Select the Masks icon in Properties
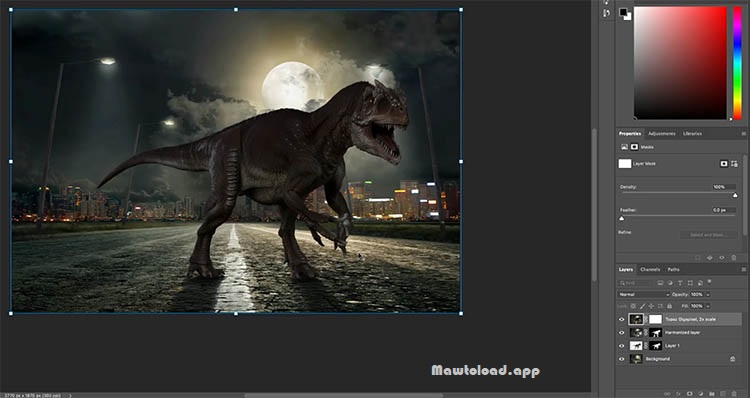Screen dimensions: 750x398 [634, 147]
